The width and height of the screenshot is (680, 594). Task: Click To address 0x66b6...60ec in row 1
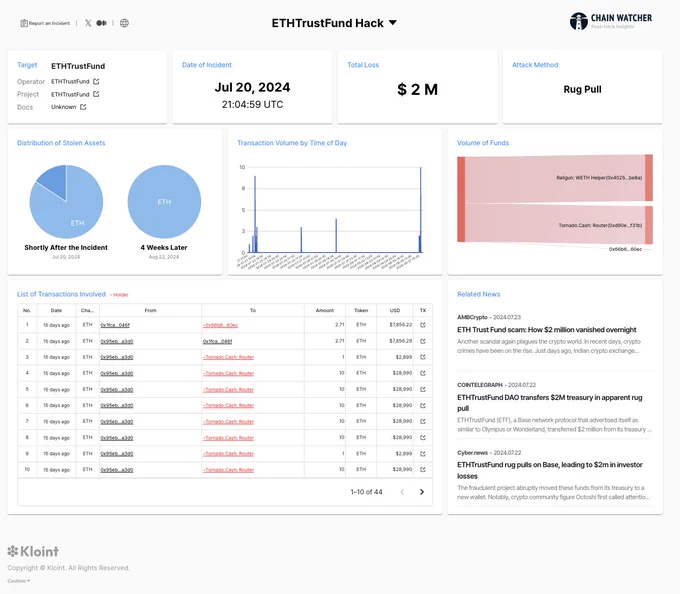[220, 325]
